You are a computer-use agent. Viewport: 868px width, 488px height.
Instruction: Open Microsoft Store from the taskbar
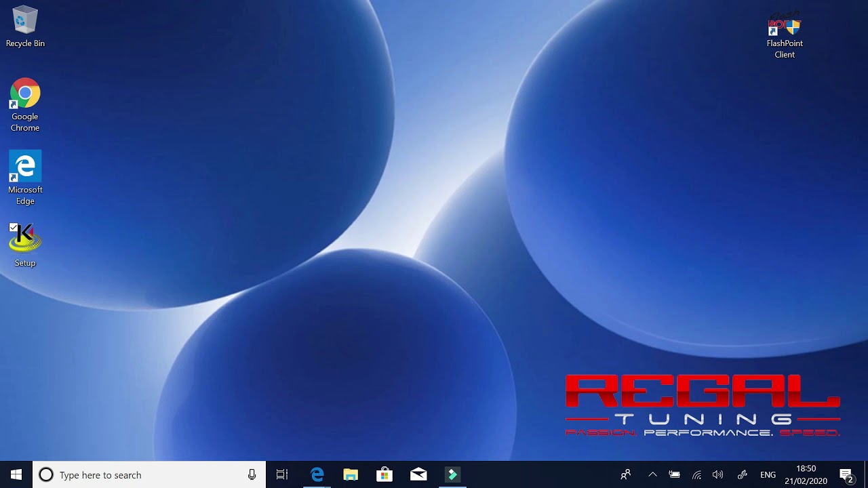(384, 475)
